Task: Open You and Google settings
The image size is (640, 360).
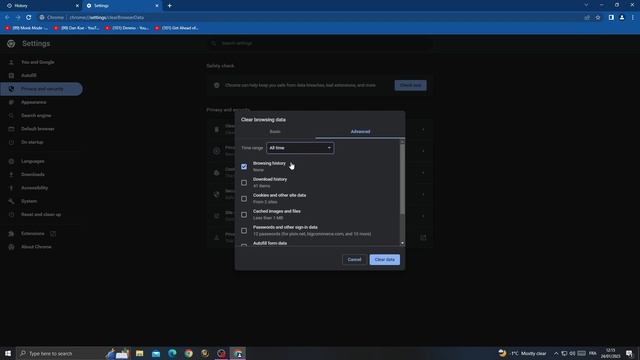Action: [x=38, y=62]
